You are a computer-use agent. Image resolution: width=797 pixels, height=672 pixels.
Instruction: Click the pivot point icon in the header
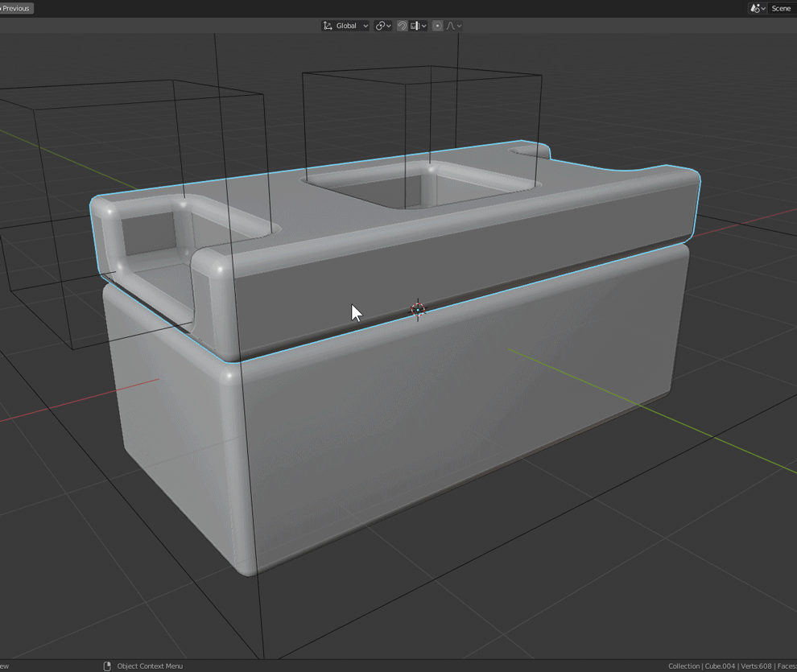tap(380, 25)
